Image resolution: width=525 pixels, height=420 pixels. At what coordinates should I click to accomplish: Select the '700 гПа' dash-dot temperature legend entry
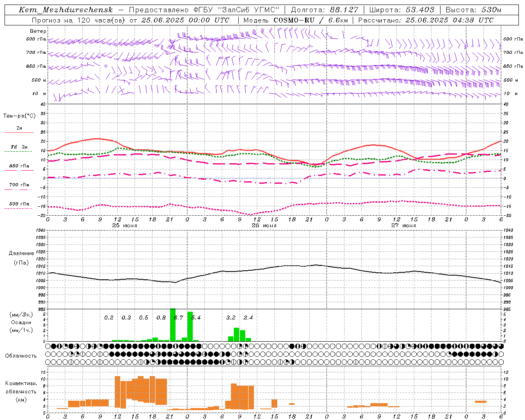19,185
